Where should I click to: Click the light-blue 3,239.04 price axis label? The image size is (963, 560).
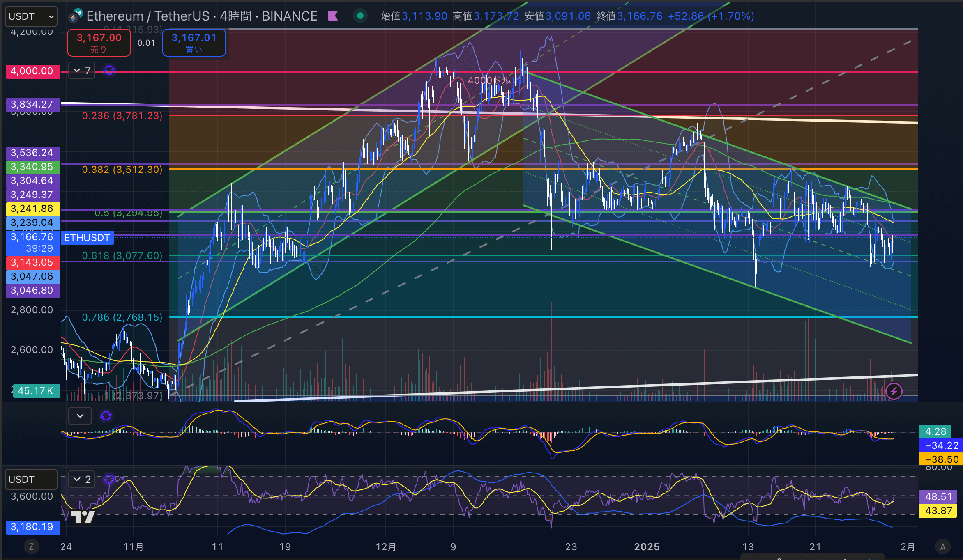(32, 223)
